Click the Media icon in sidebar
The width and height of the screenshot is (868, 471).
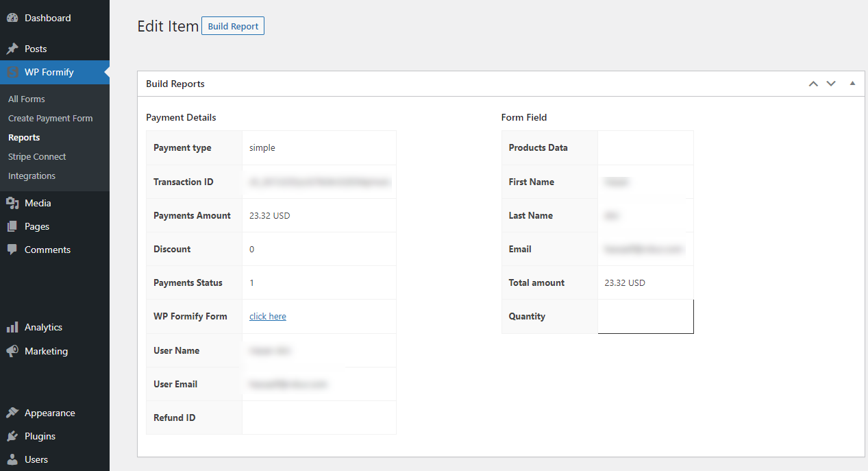tap(12, 203)
